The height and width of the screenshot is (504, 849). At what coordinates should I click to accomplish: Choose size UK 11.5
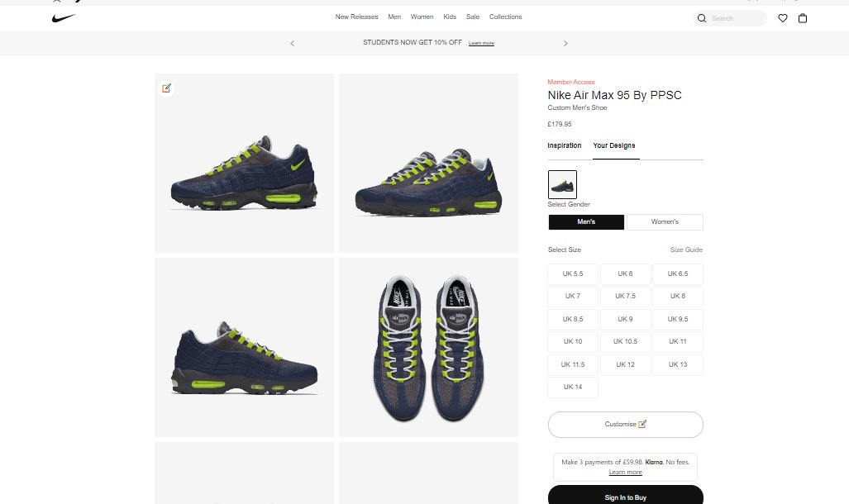(x=573, y=365)
